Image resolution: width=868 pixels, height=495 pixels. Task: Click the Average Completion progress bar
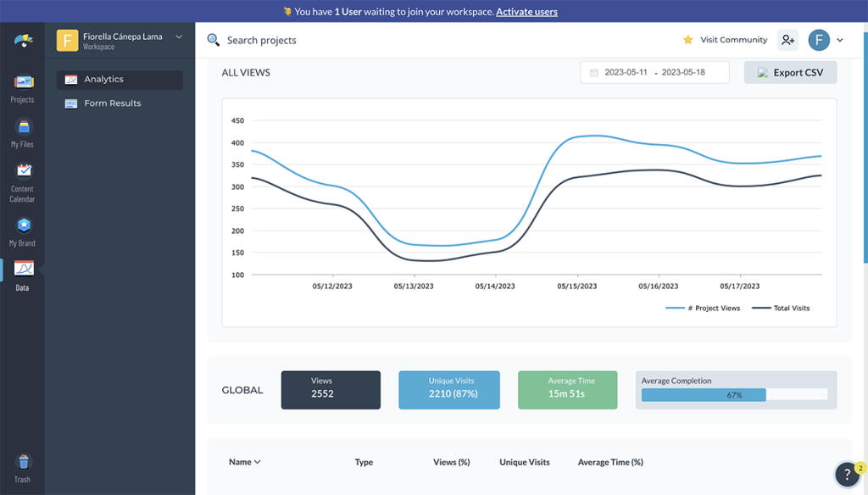[734, 394]
